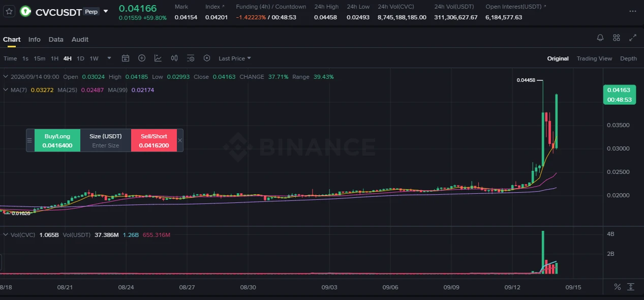Grab the quick order panel drag handle
The height and width of the screenshot is (300, 644).
30,140
